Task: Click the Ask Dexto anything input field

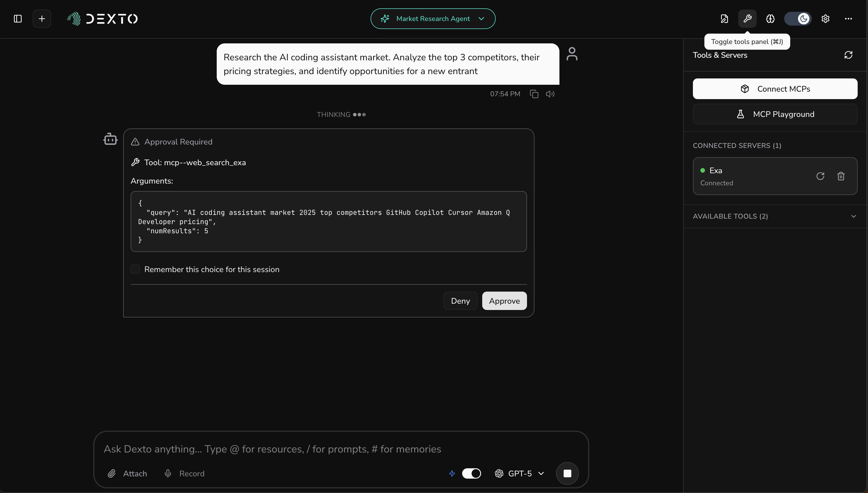Action: (x=338, y=449)
